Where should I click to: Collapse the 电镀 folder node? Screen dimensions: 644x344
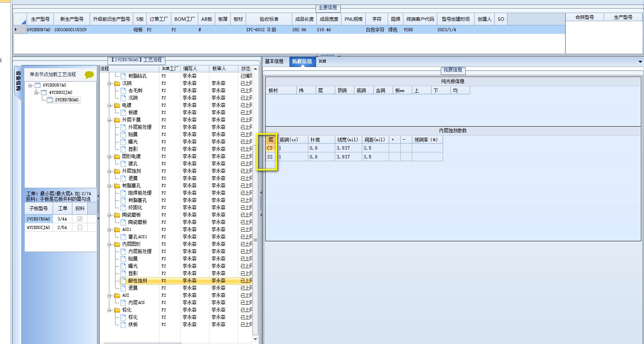[109, 105]
